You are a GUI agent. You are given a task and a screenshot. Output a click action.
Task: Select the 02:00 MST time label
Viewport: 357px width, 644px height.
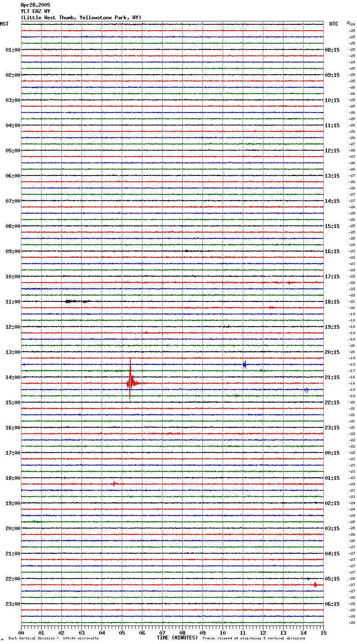[x=13, y=75]
